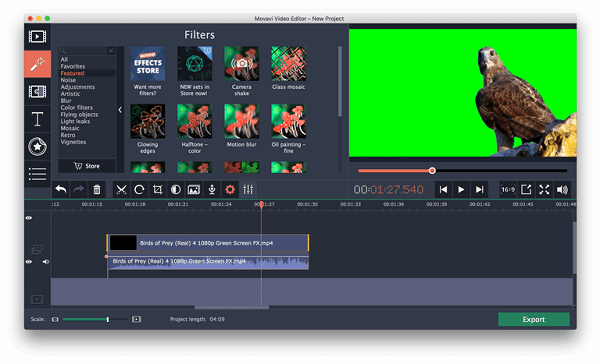Split clip with the scissors tool
The width and height of the screenshot is (600, 364).
(121, 189)
